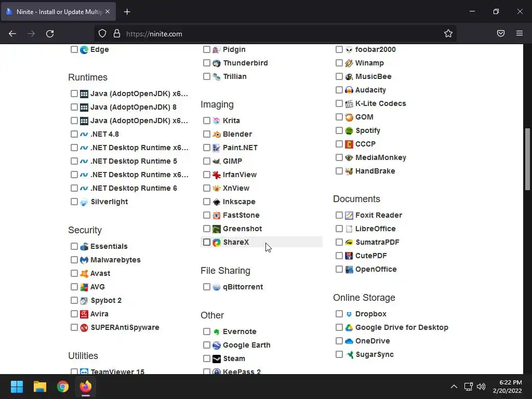Click the FastStone label

241,215
